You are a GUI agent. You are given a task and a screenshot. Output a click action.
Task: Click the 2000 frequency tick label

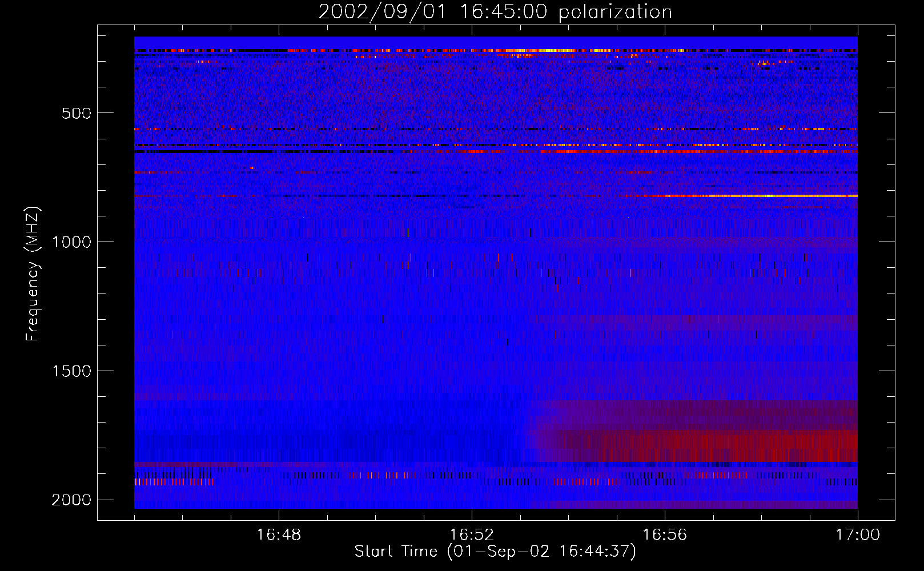pyautogui.click(x=71, y=500)
